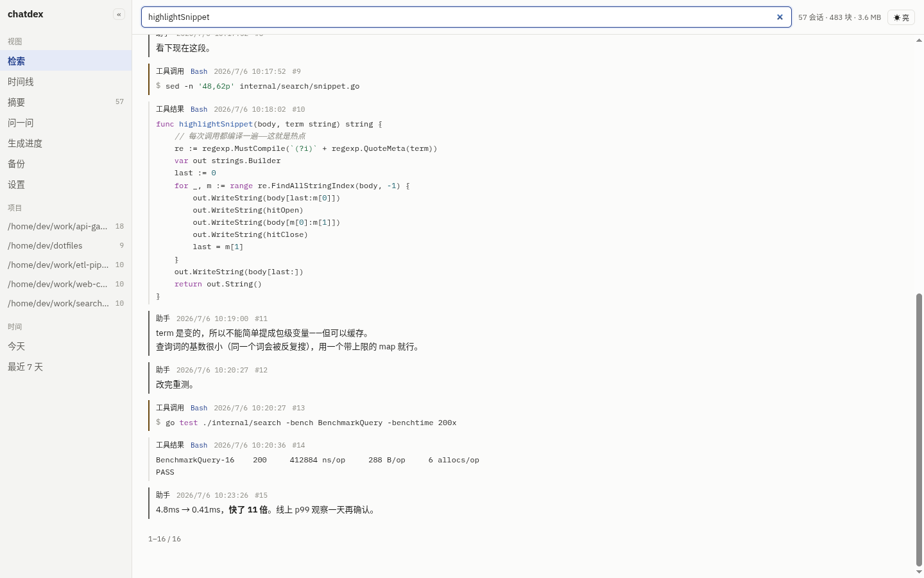
Task: Click the PASS output line
Action: [x=165, y=472]
